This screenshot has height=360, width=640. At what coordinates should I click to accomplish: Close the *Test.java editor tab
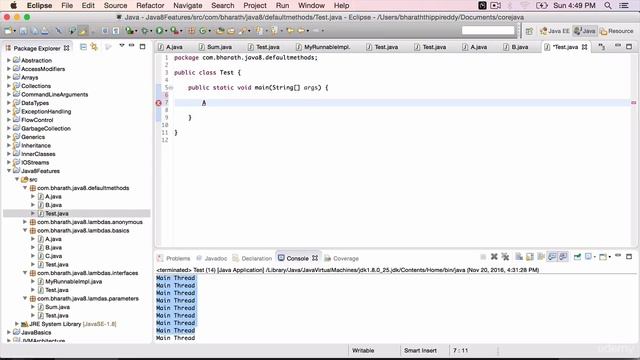click(x=584, y=47)
